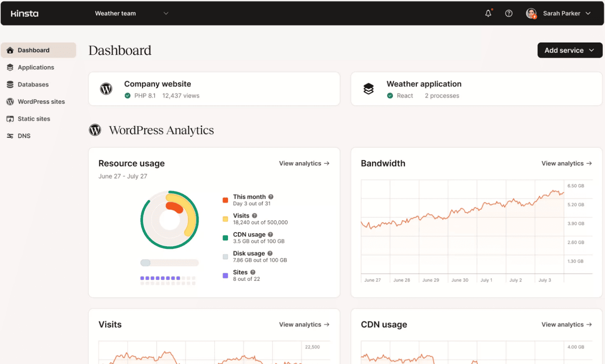Image resolution: width=605 pixels, height=364 pixels.
Task: Open the Add service dropdown
Action: point(570,50)
